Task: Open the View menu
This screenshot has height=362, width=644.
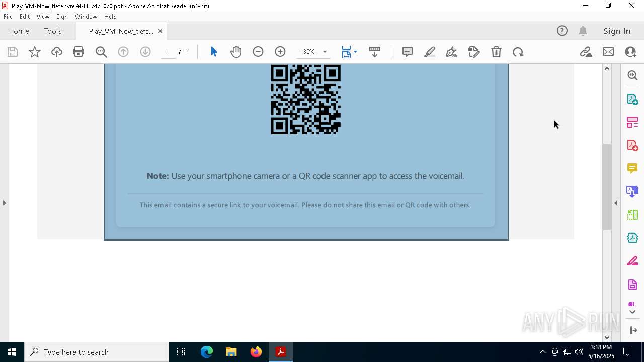Action: 43,17
